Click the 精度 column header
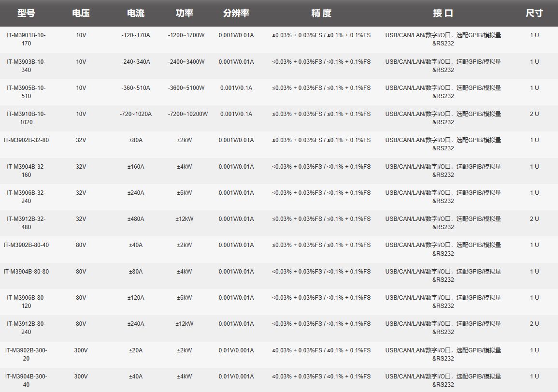558x392 pixels. [321, 13]
